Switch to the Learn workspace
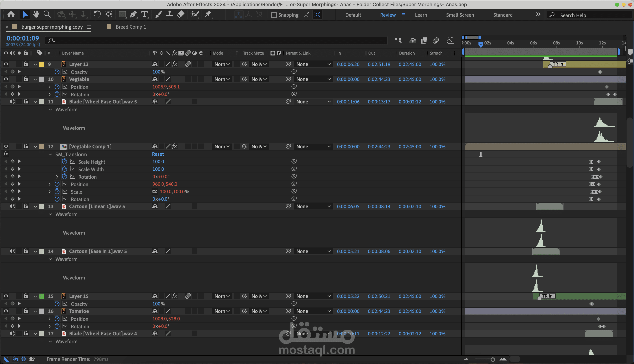This screenshot has height=364, width=634. 421,15
